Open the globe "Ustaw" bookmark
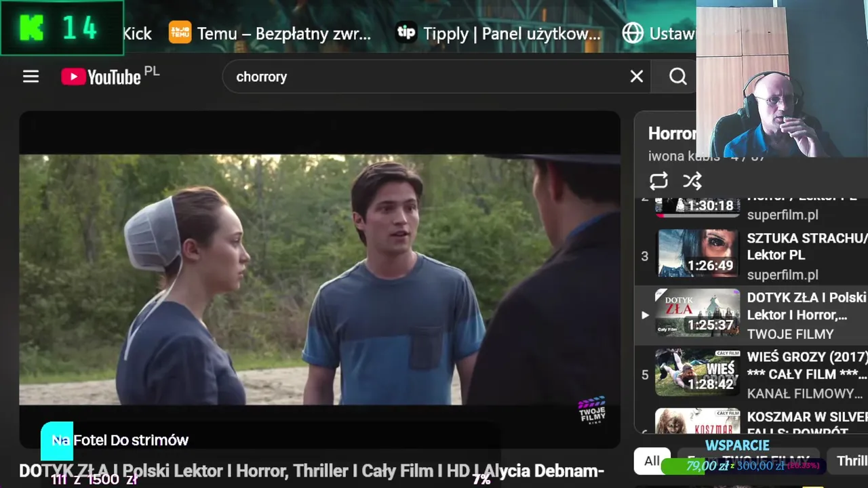Image resolution: width=868 pixels, height=488 pixels. point(658,33)
